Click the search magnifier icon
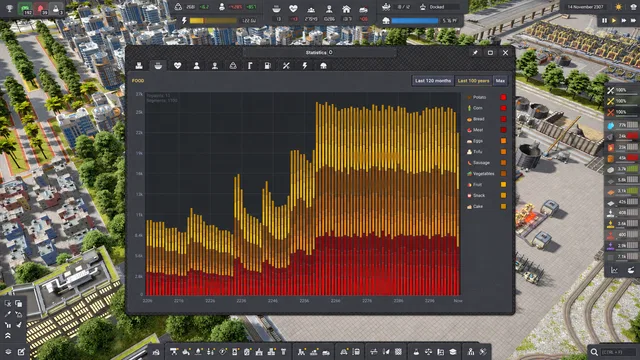 [x=594, y=352]
